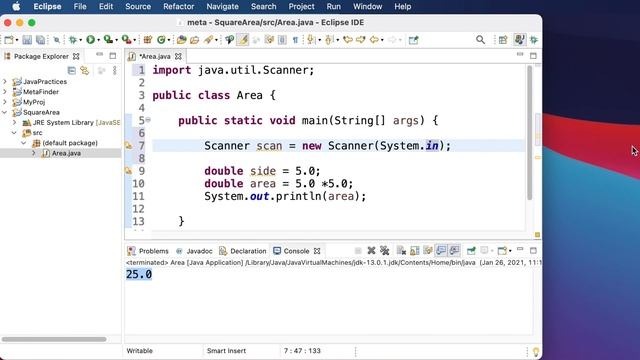Open Package Explorer view menu (three dots)
This screenshot has width=640, height=360.
115,70
